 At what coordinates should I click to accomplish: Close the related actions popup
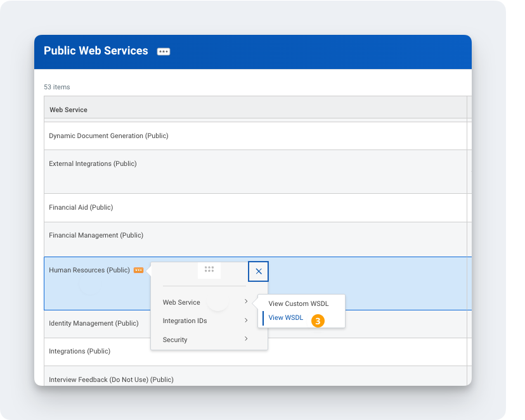click(259, 271)
